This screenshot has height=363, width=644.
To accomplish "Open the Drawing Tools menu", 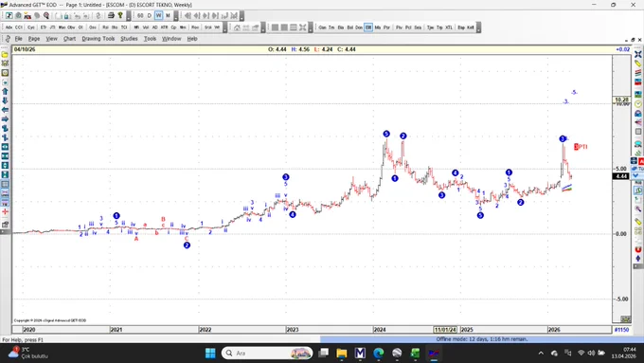I will pyautogui.click(x=98, y=39).
